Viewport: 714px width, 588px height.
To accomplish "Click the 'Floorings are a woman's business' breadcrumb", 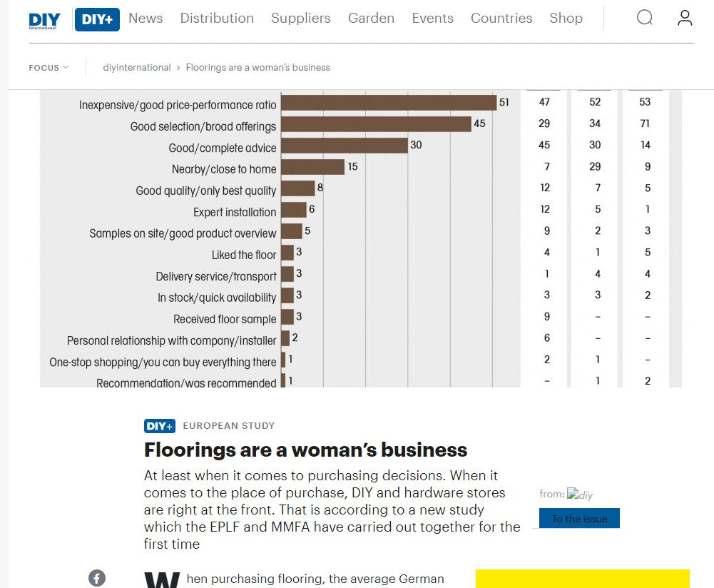I will 257,67.
